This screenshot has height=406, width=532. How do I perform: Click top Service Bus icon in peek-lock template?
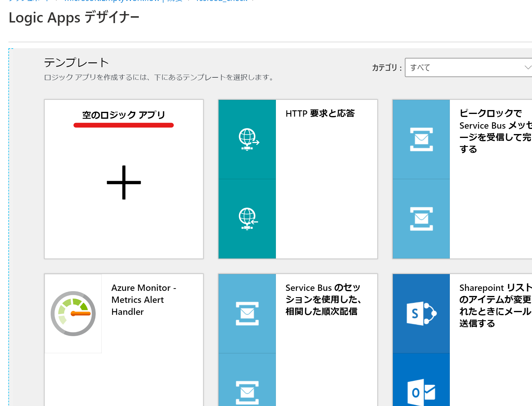(x=421, y=139)
